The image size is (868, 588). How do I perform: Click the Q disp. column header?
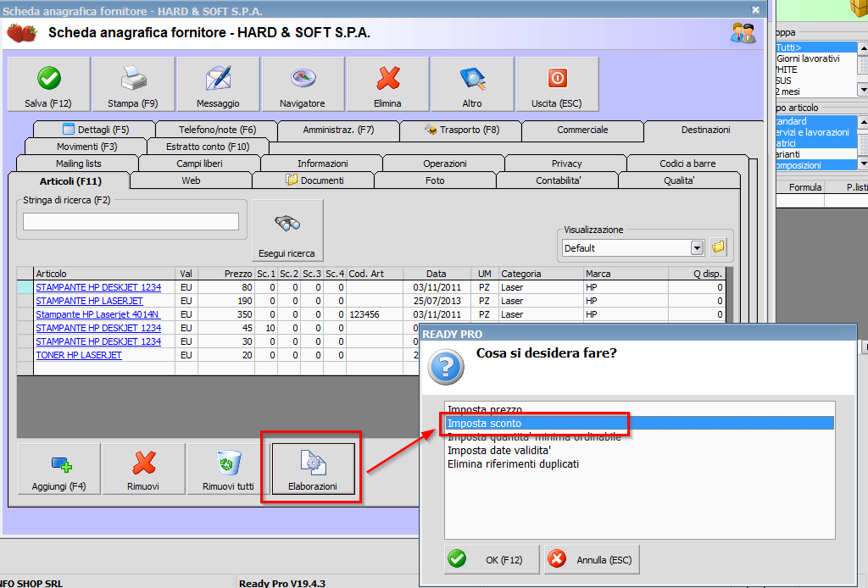pos(697,274)
